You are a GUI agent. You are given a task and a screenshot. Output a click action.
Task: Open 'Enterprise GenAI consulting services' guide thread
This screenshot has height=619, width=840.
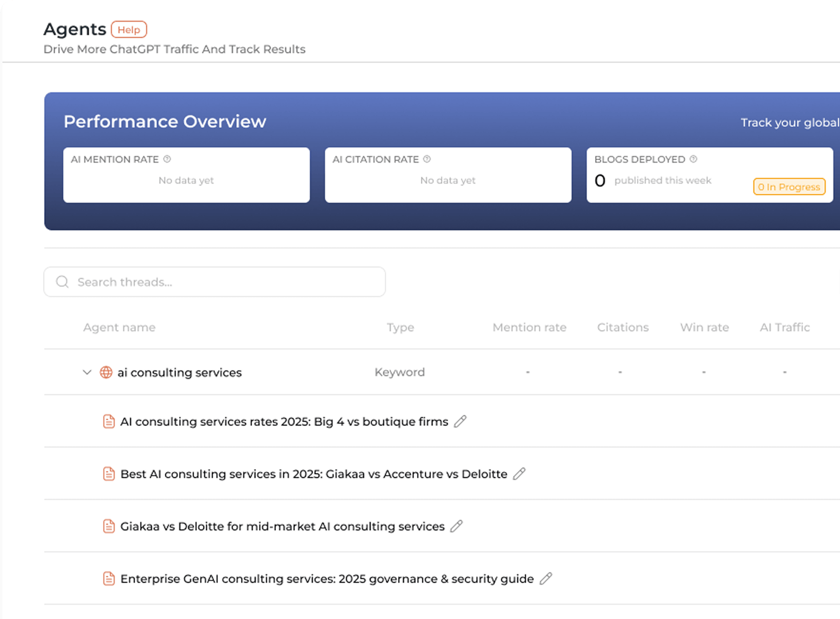tap(327, 579)
